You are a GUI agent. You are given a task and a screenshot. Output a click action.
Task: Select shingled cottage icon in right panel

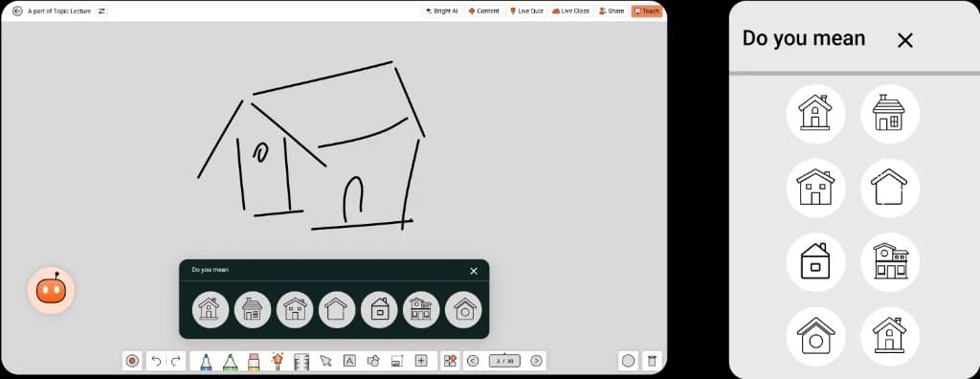point(890,113)
